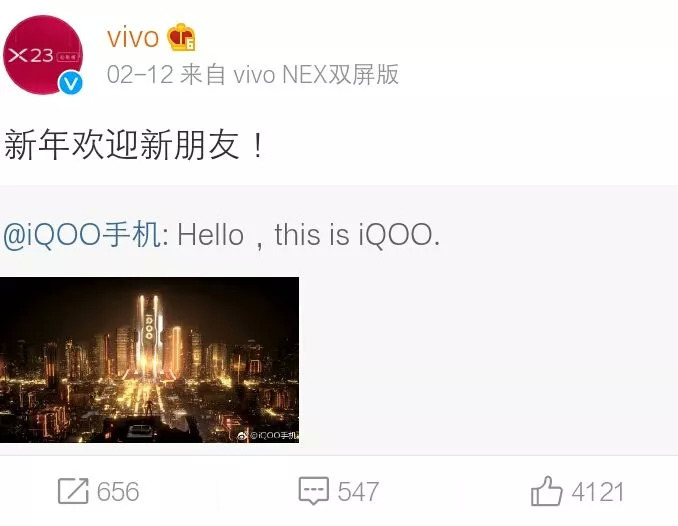Tap the 02-12 post date

point(140,74)
